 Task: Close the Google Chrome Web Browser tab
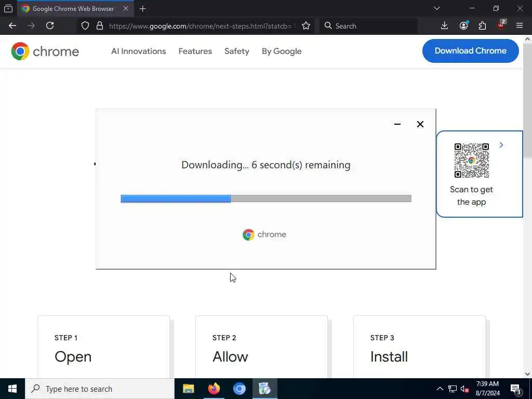[126, 8]
